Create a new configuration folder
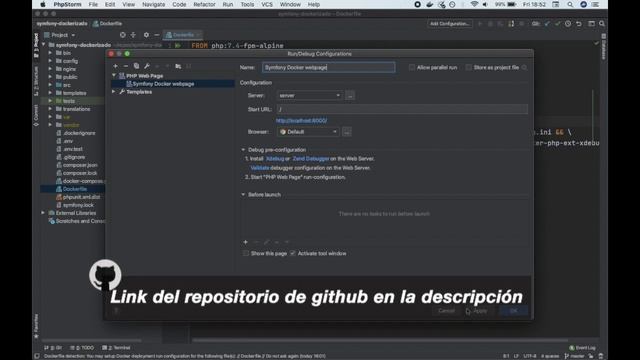 pos(178,66)
